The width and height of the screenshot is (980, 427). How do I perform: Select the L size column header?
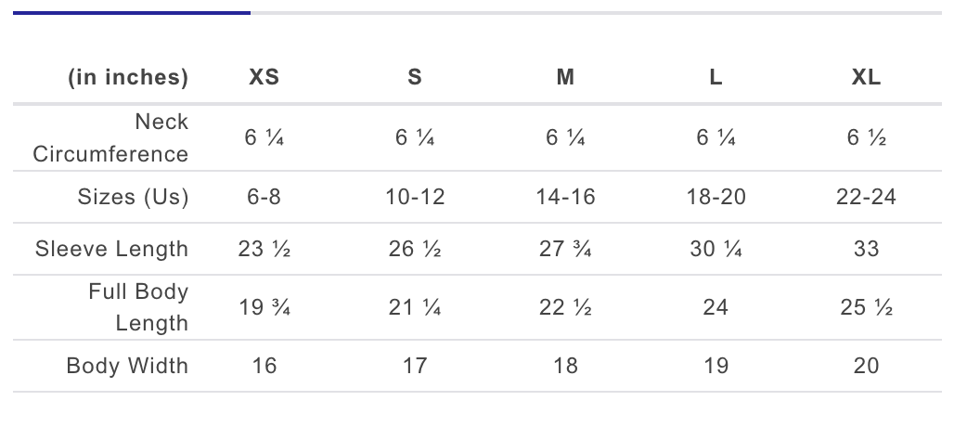(x=716, y=78)
